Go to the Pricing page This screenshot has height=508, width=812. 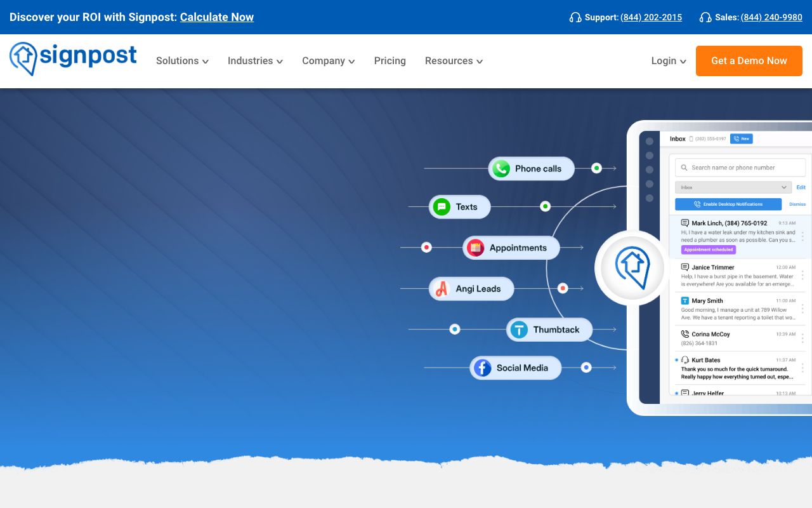[390, 61]
